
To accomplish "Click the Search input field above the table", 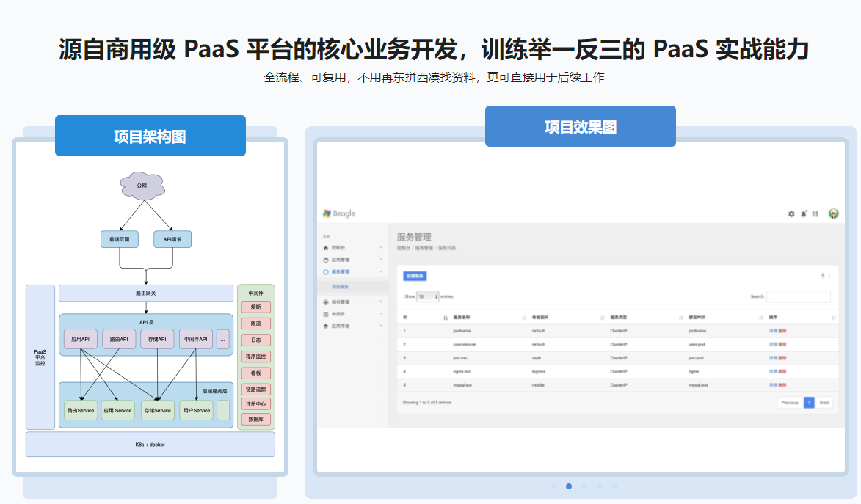I will click(x=799, y=296).
